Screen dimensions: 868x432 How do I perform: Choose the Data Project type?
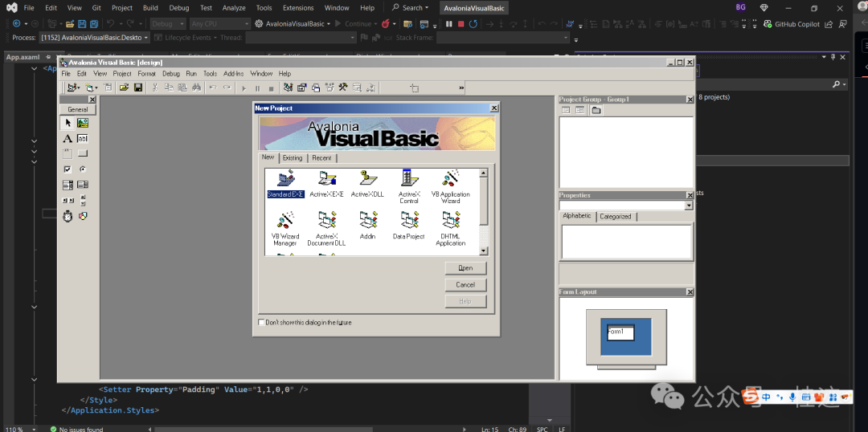409,226
